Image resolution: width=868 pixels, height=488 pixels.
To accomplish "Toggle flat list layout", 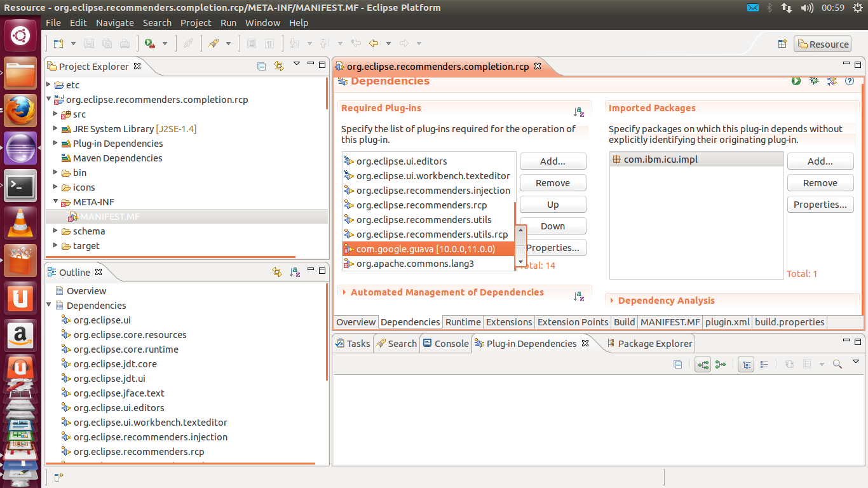I will click(x=764, y=365).
